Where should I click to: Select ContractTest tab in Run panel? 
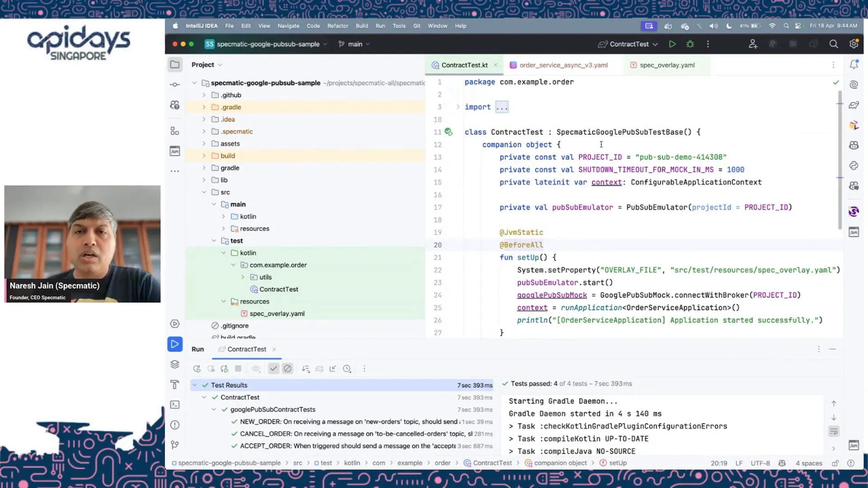[247, 349]
